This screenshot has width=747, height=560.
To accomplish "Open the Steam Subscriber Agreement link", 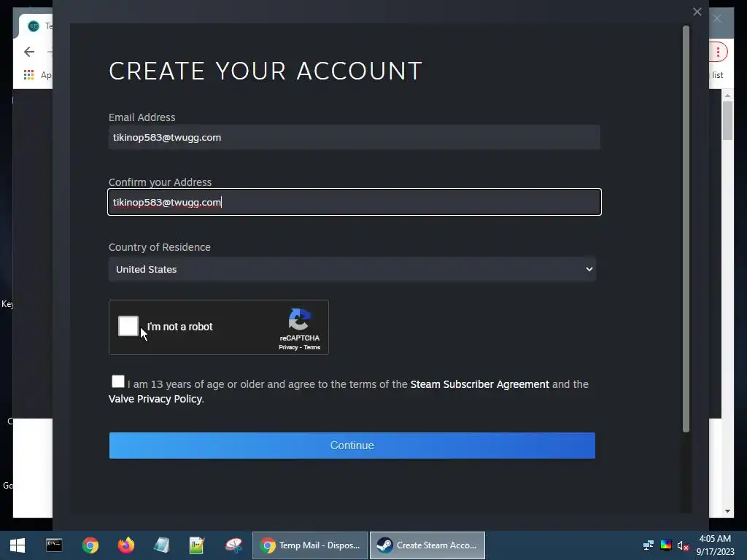I will [x=480, y=384].
